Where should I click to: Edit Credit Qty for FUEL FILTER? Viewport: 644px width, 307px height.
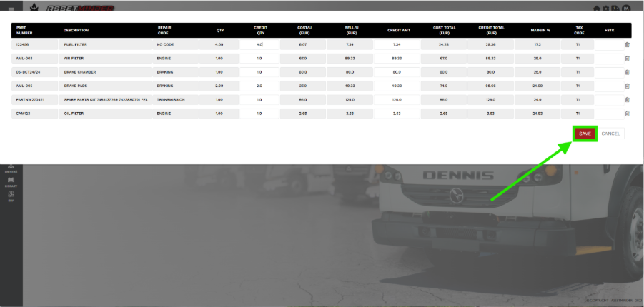click(259, 44)
